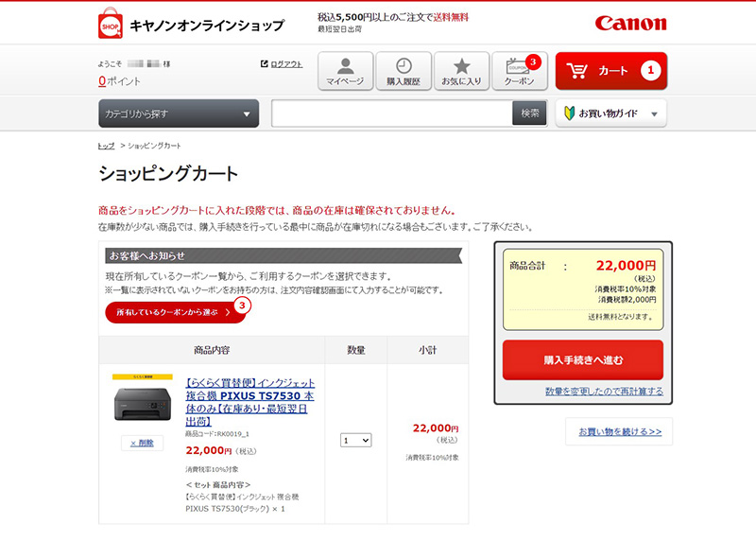
Task: Click the キヤノンオンラインショップ title text
Action: coord(207,26)
